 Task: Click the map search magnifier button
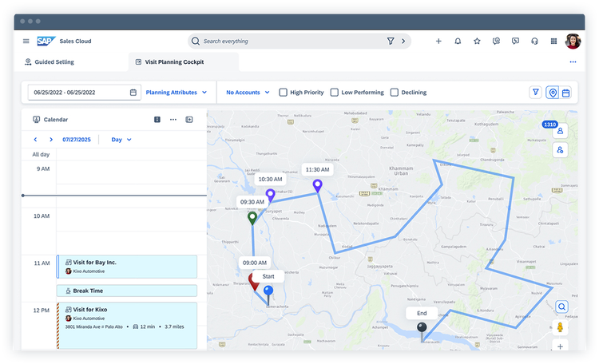561,307
